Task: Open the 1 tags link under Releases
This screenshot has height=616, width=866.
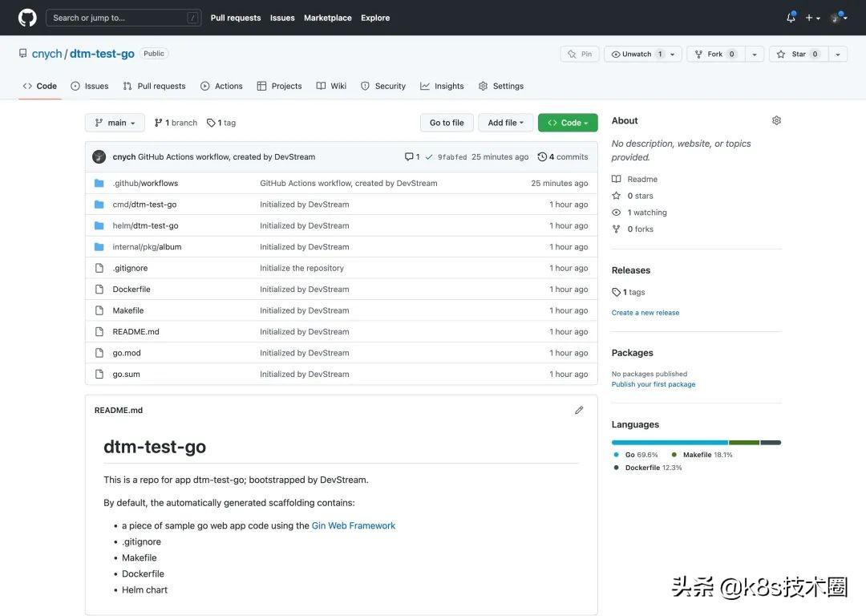Action: pyautogui.click(x=629, y=292)
